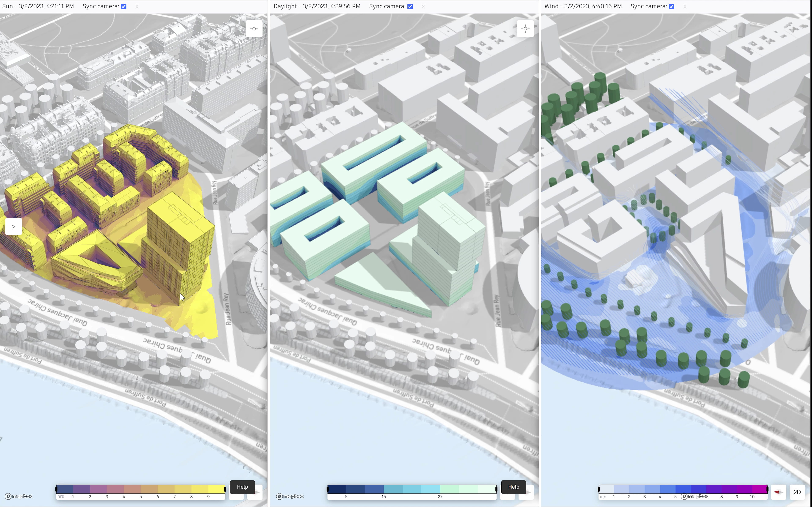Open Help in the Daylight panel
The height and width of the screenshot is (507, 812).
pos(513,487)
